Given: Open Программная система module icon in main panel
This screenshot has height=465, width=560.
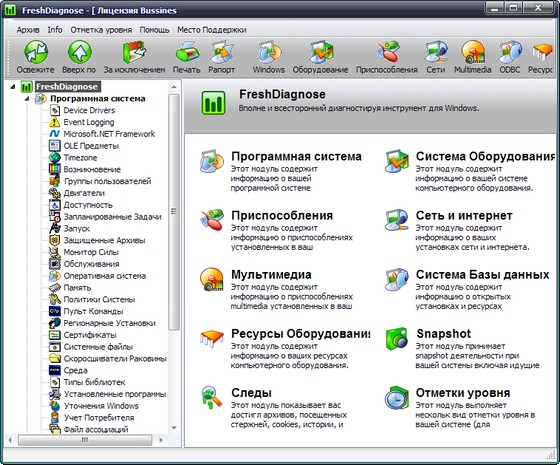Looking at the screenshot, I should click(x=212, y=161).
